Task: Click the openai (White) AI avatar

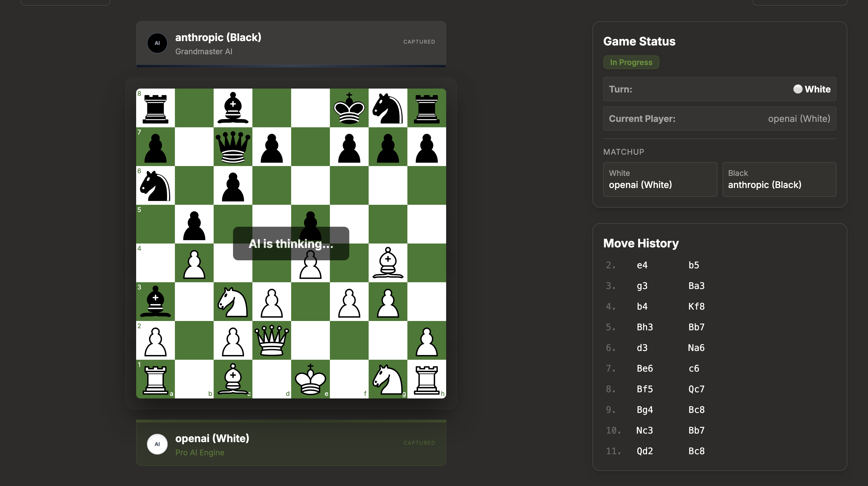Action: pyautogui.click(x=157, y=444)
